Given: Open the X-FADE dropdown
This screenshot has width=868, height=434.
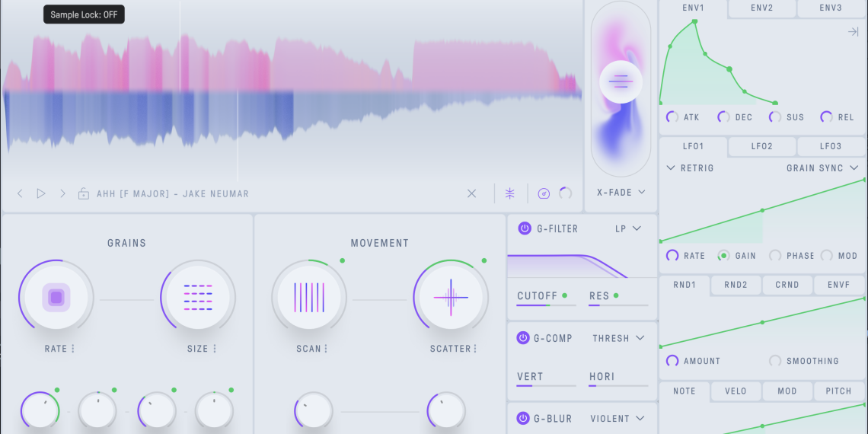Looking at the screenshot, I should click(620, 193).
